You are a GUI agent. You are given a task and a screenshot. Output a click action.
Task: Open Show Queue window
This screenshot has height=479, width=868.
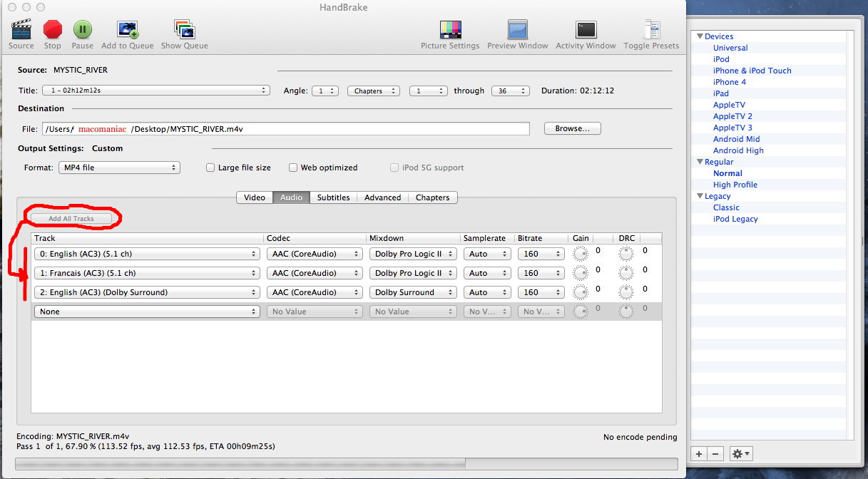(185, 29)
